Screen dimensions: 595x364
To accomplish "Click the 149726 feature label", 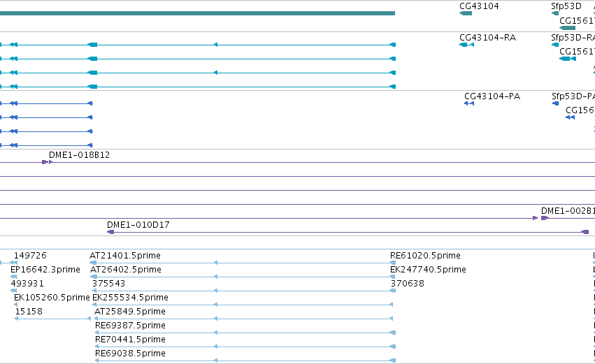I will pyautogui.click(x=30, y=256).
